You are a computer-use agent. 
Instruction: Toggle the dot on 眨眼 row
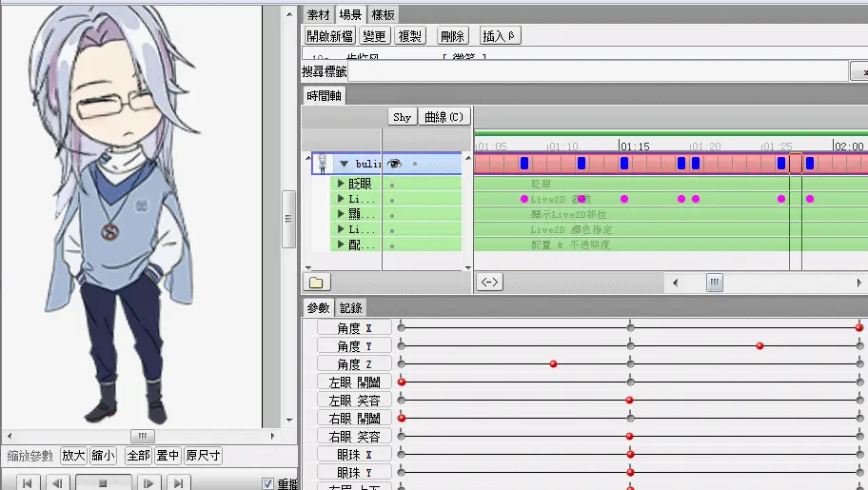coord(392,185)
